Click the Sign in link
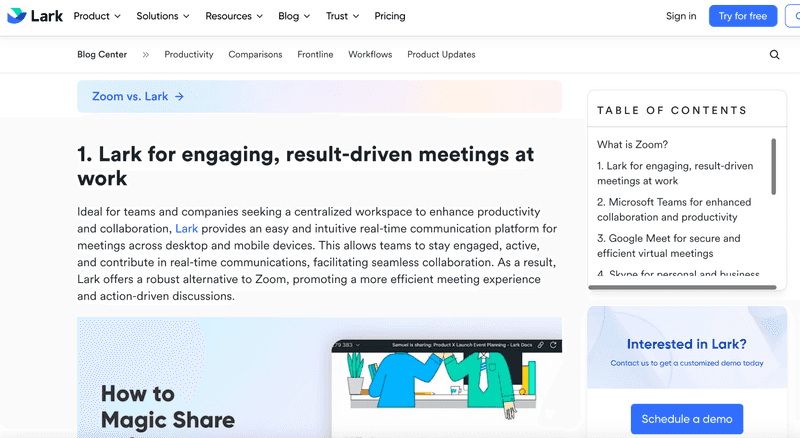 click(x=681, y=16)
